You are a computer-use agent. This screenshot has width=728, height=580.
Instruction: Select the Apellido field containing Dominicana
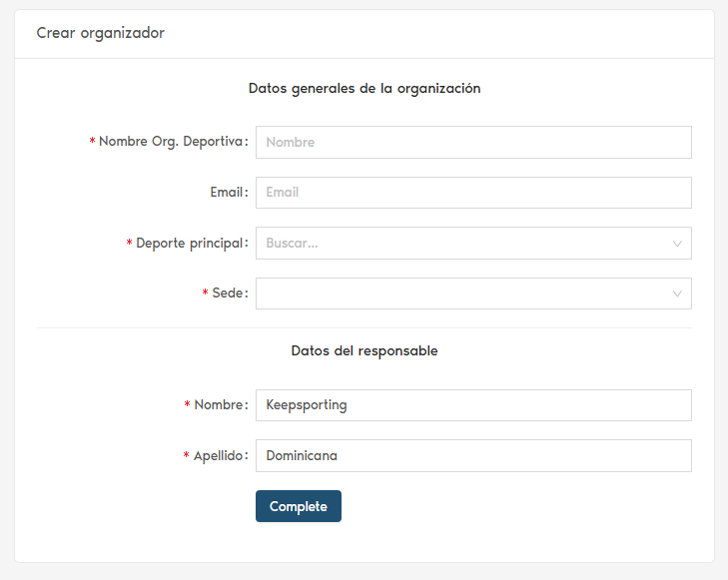473,455
